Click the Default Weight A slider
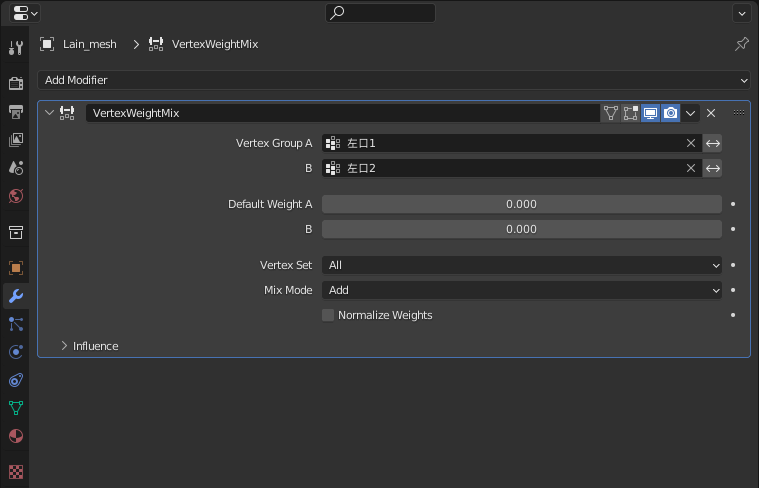This screenshot has width=759, height=488. coord(521,204)
